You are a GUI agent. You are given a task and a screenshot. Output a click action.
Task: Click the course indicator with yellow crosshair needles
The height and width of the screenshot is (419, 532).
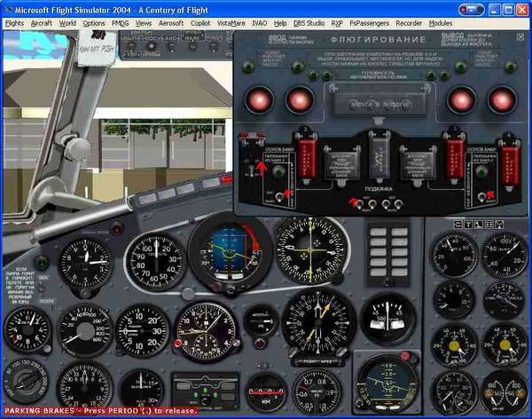(310, 250)
